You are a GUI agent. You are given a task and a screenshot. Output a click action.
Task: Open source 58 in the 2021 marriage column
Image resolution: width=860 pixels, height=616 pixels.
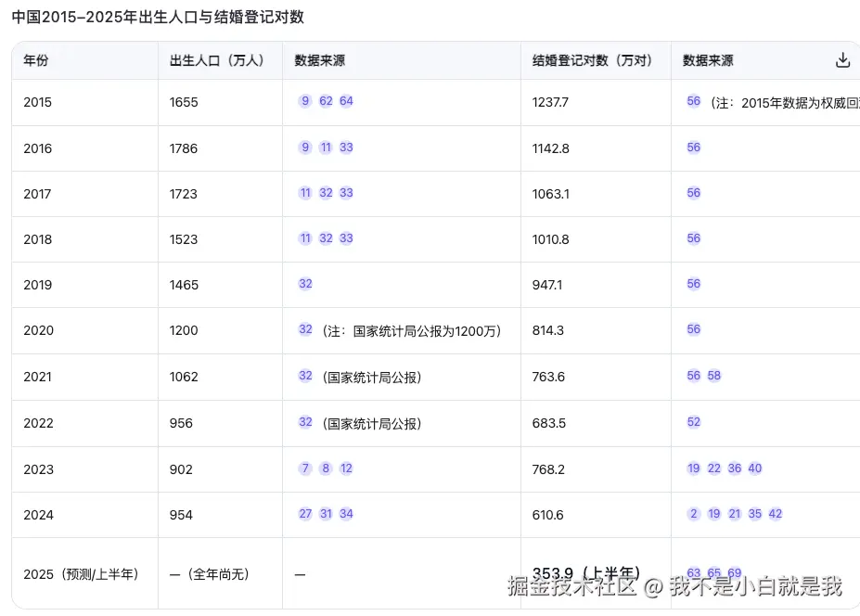[712, 376]
